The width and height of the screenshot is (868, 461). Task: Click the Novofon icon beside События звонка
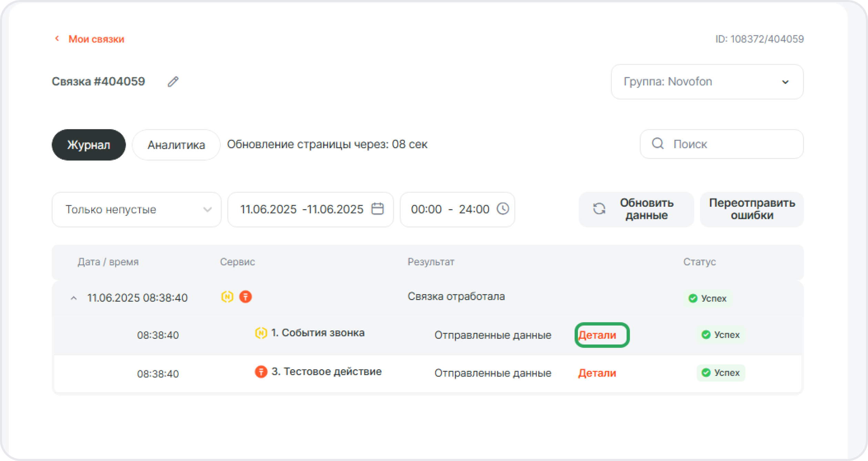coord(261,333)
